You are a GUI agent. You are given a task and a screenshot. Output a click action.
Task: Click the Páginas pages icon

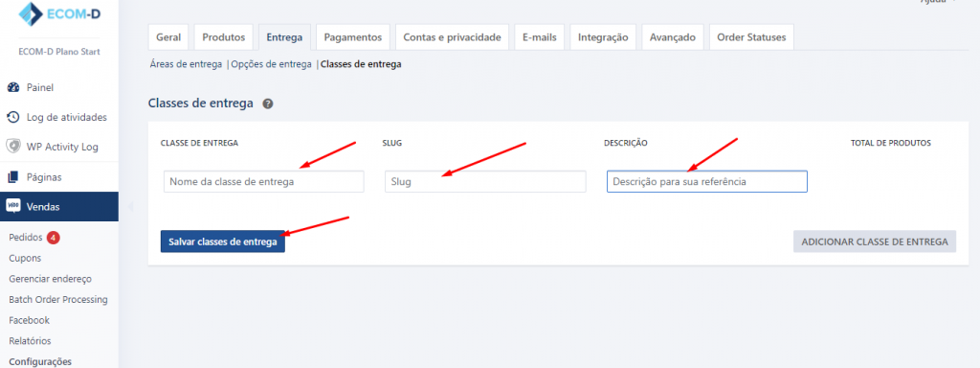pos(13,177)
